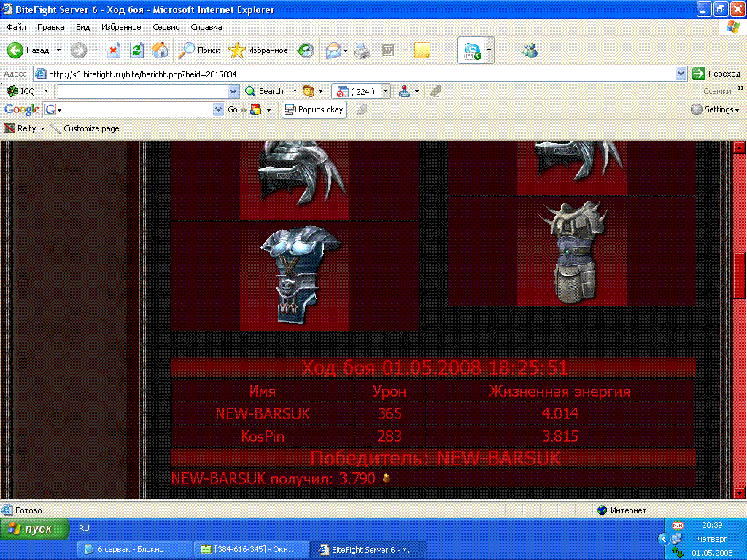Click the ICQ smiley faces icon
The width and height of the screenshot is (747, 560).
(x=309, y=91)
